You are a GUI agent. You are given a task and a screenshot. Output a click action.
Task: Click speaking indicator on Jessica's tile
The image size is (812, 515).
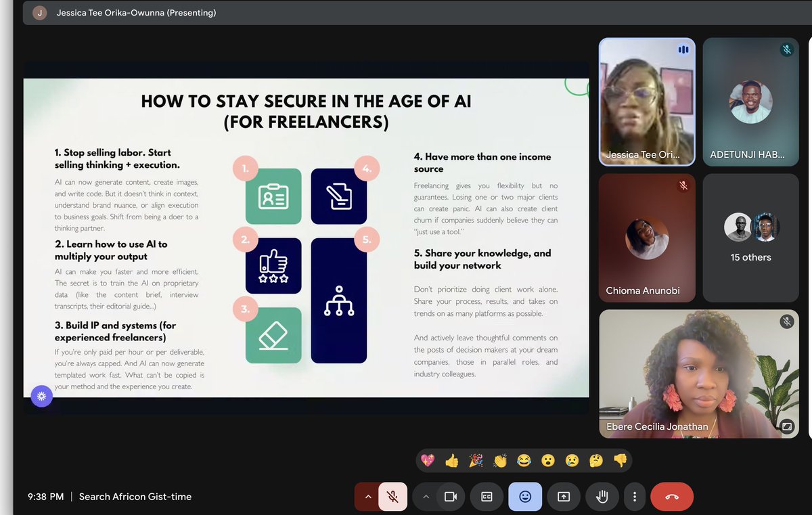(x=683, y=49)
